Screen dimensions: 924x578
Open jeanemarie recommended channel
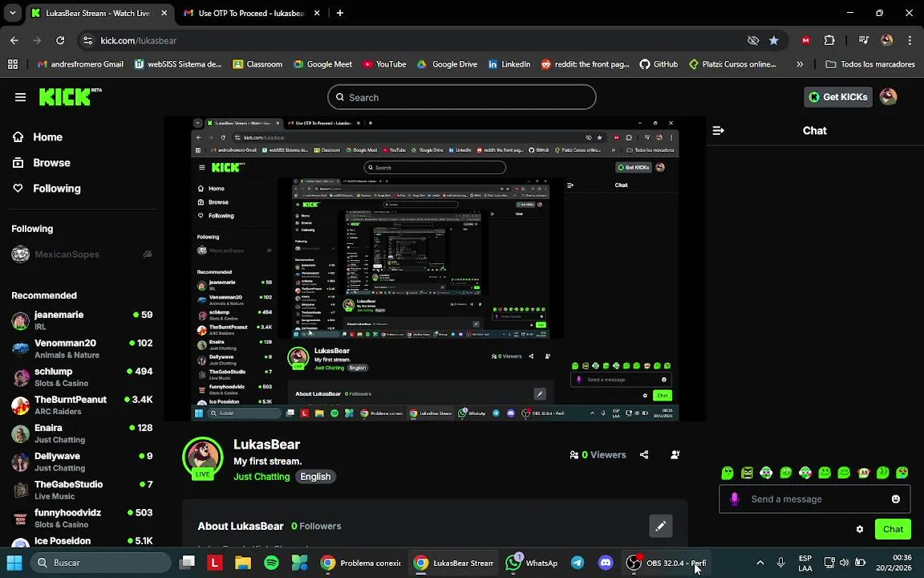[x=82, y=320]
